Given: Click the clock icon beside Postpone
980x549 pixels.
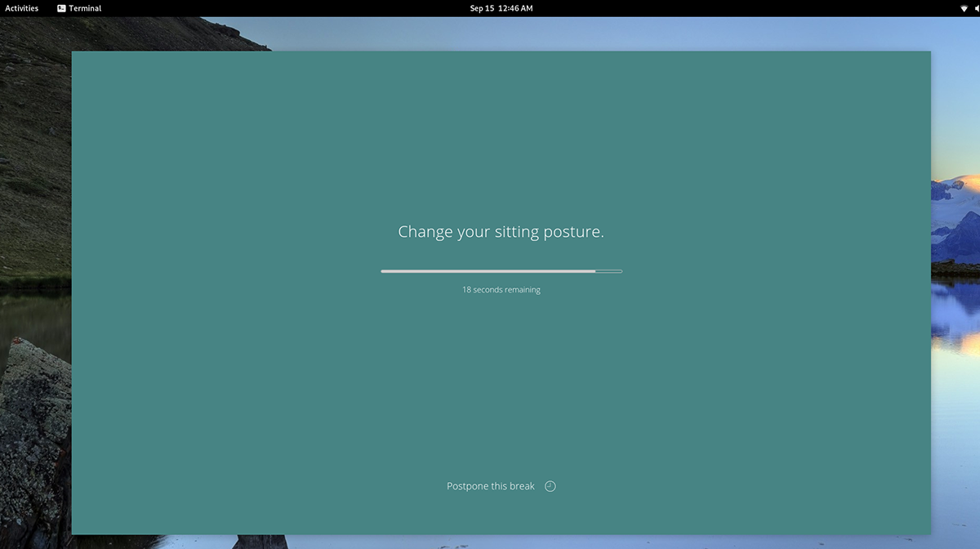Looking at the screenshot, I should [x=550, y=486].
